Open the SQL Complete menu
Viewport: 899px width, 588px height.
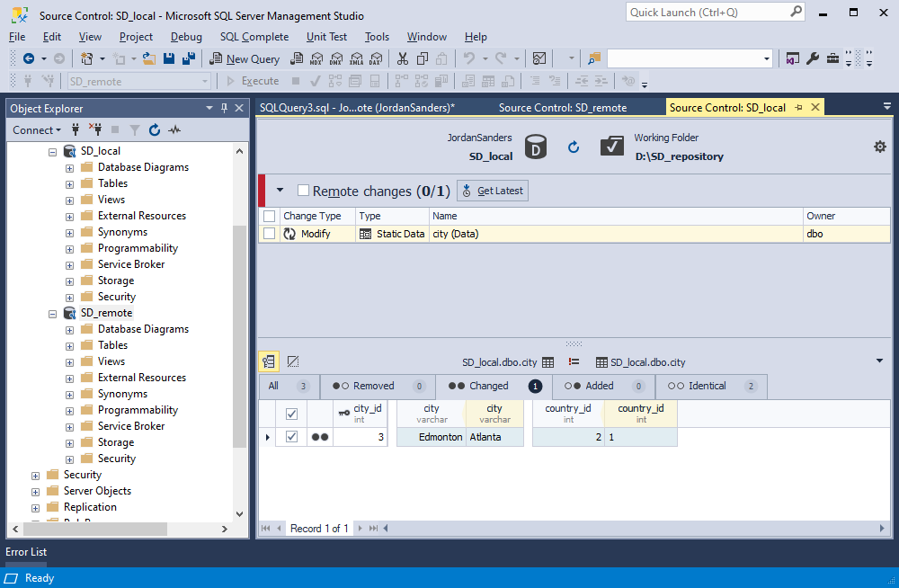tap(254, 37)
